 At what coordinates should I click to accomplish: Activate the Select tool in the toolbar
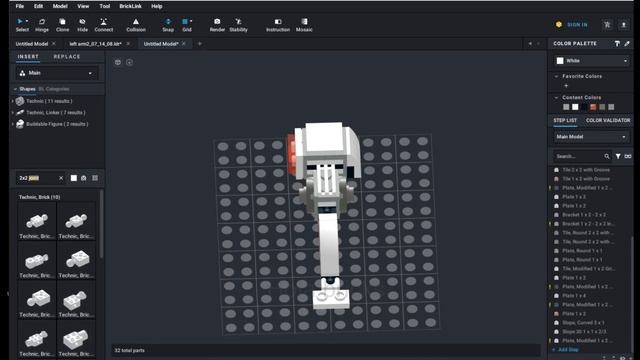(22, 25)
